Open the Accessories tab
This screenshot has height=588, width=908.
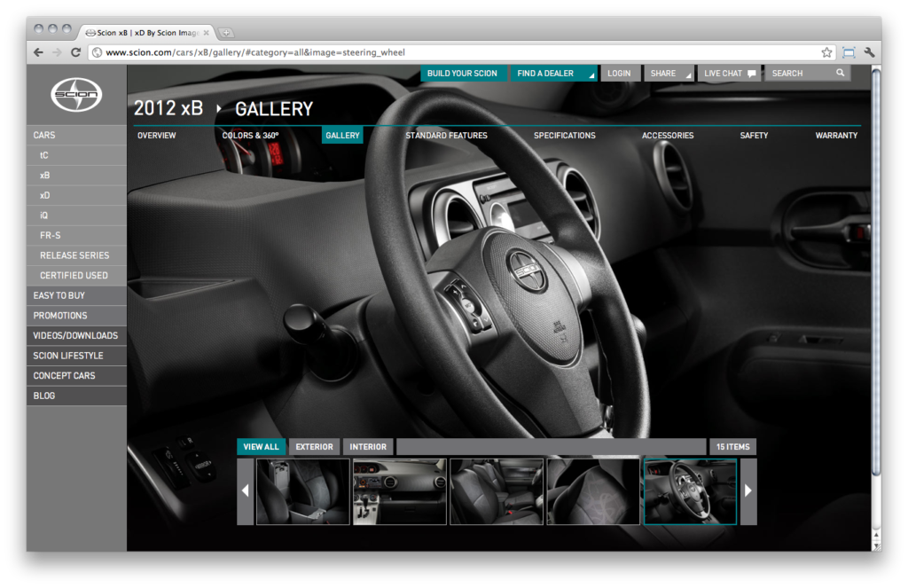(x=668, y=136)
